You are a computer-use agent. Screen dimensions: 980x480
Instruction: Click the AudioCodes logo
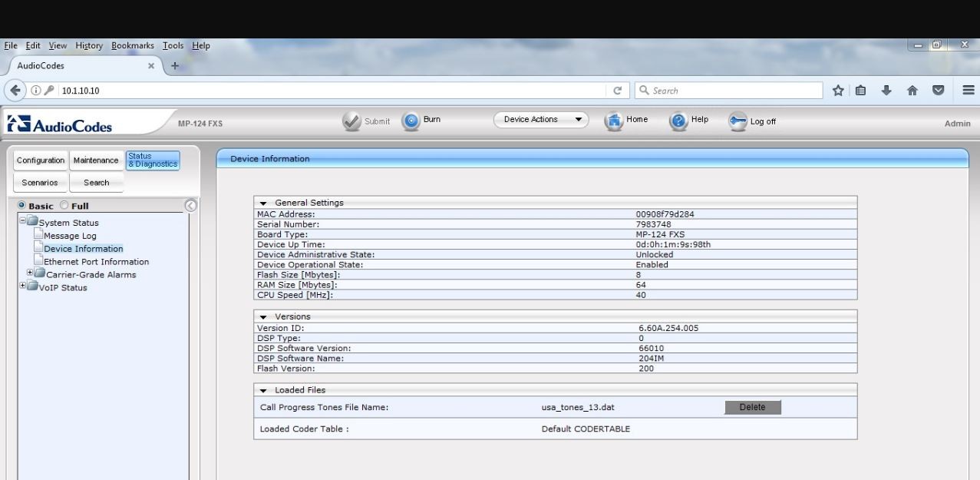pyautogui.click(x=60, y=124)
